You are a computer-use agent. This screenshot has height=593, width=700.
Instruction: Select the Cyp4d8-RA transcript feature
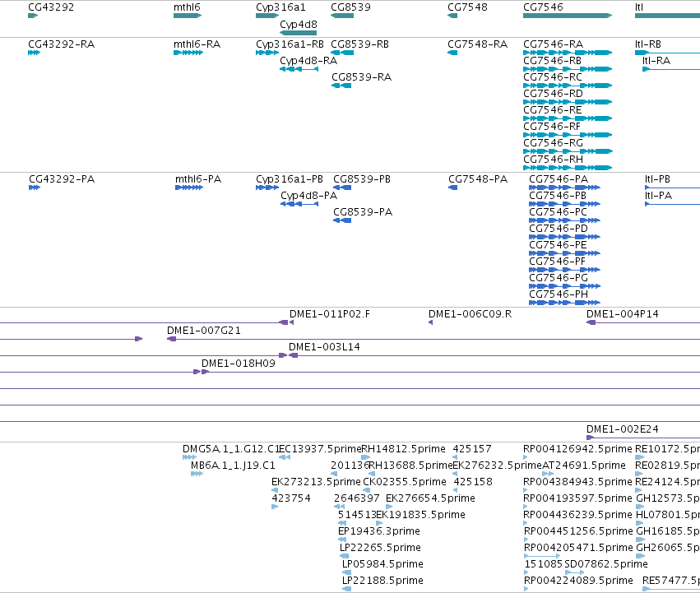point(299,69)
